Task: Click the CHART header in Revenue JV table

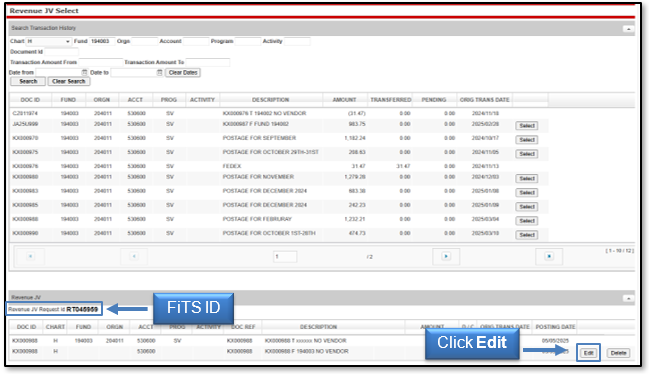Action: click(55, 327)
